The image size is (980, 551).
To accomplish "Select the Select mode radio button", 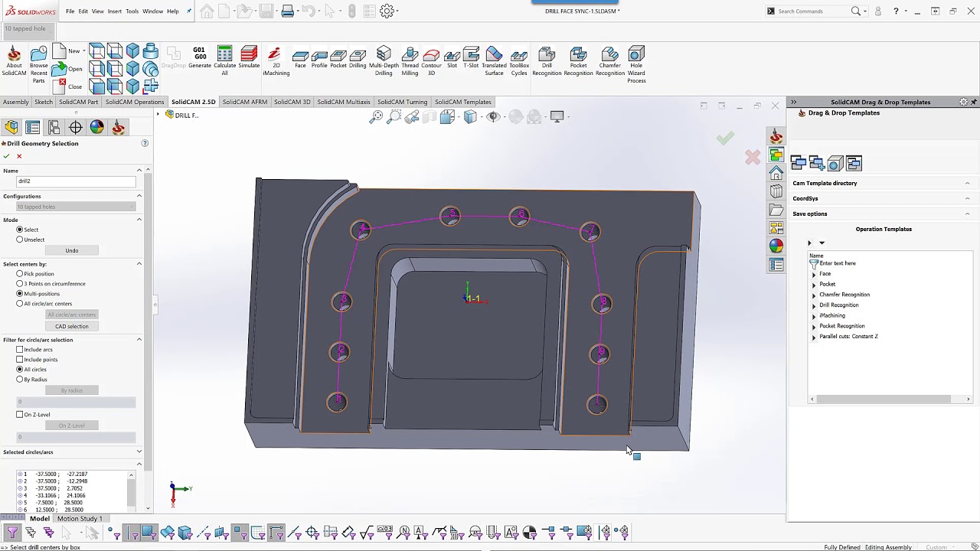I will click(20, 230).
